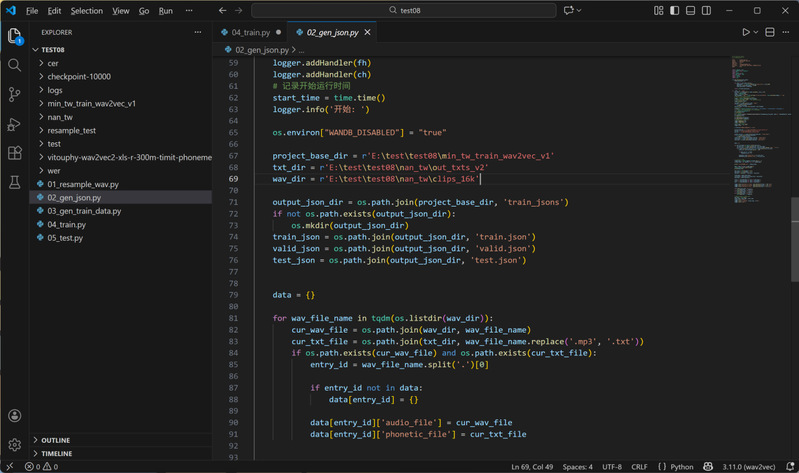Run the Python file with play button
799x473 pixels.
point(745,32)
